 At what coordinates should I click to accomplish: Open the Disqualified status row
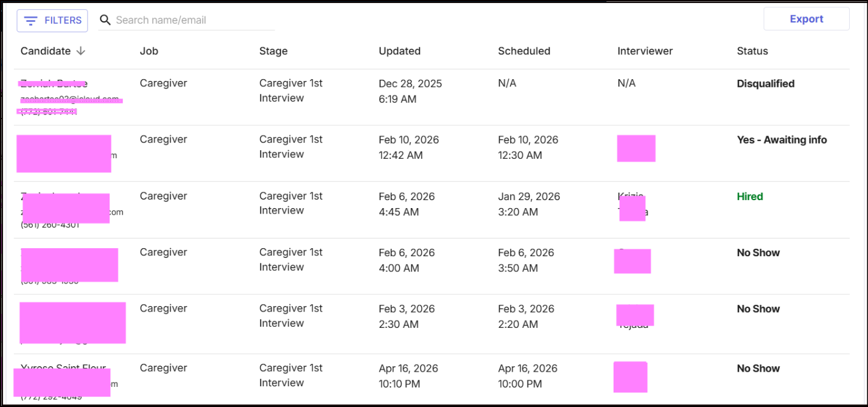coord(432,97)
